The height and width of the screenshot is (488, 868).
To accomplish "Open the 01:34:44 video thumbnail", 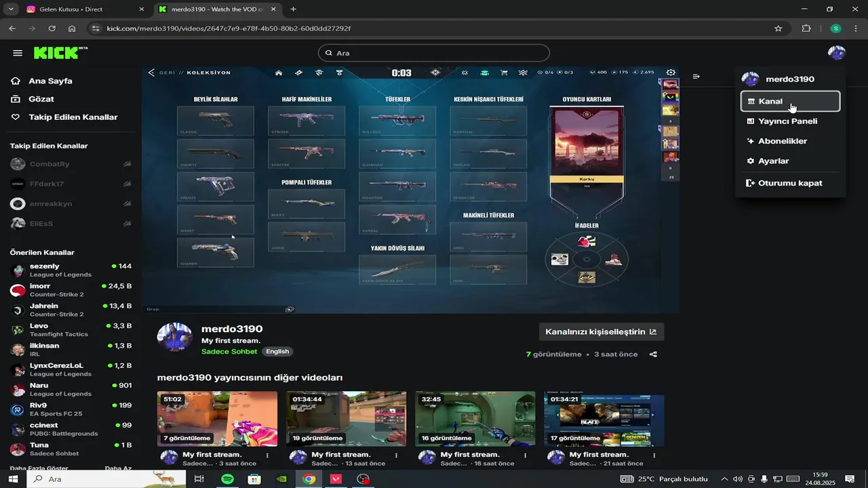I will pyautogui.click(x=346, y=418).
